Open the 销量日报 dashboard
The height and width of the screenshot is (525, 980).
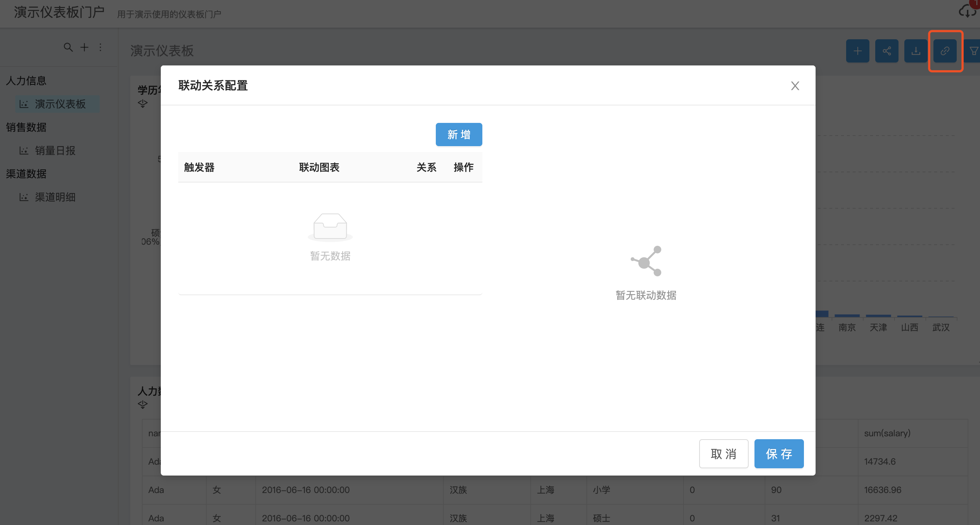tap(55, 151)
